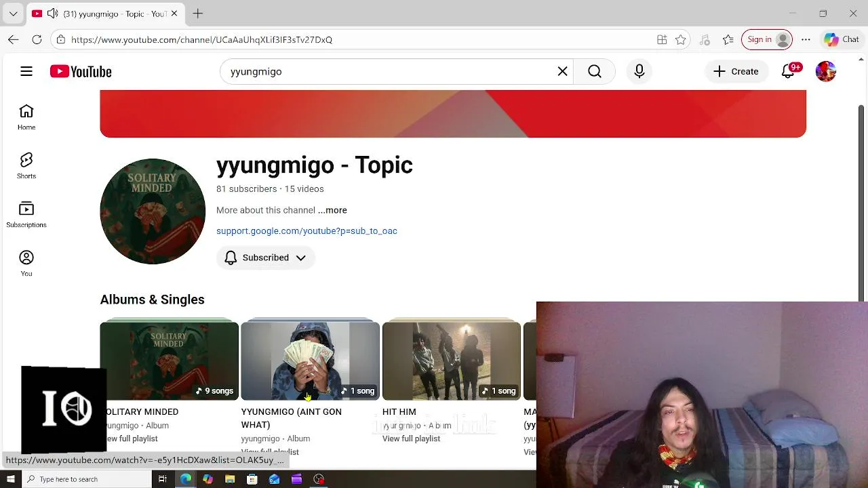Open the Create button menu
Screen dimensions: 868x488
pyautogui.click(x=736, y=71)
